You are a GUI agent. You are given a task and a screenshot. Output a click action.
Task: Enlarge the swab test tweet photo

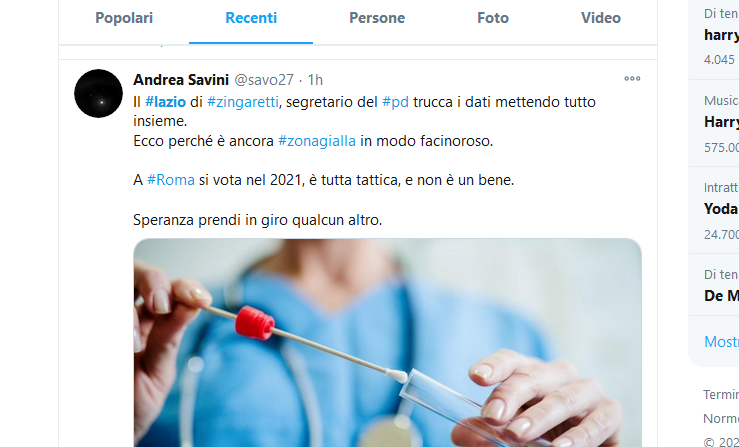(387, 343)
